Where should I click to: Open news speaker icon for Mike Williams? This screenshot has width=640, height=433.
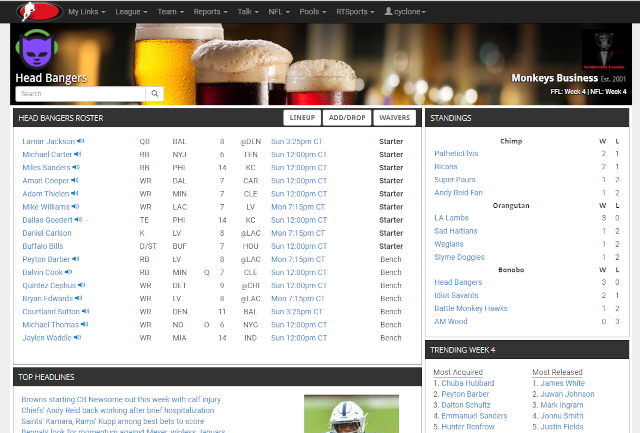[x=75, y=207]
